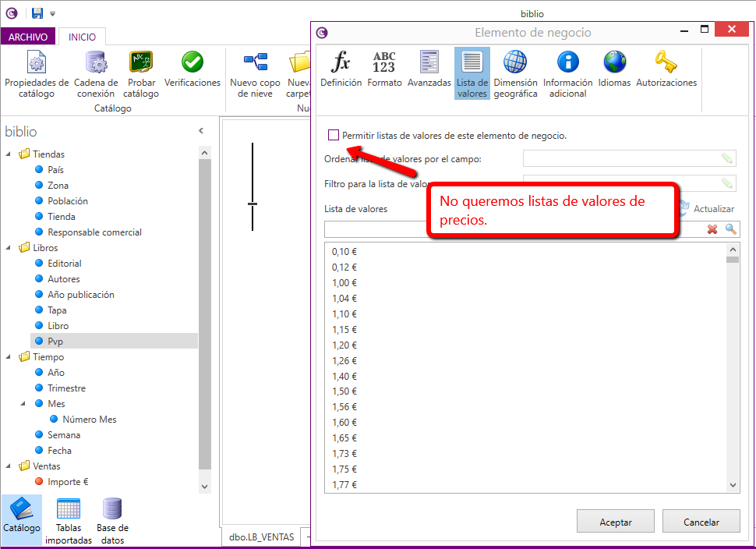Screen dimensions: 756x549
Task: Select the Formato ABC 123 icon
Action: tap(384, 62)
